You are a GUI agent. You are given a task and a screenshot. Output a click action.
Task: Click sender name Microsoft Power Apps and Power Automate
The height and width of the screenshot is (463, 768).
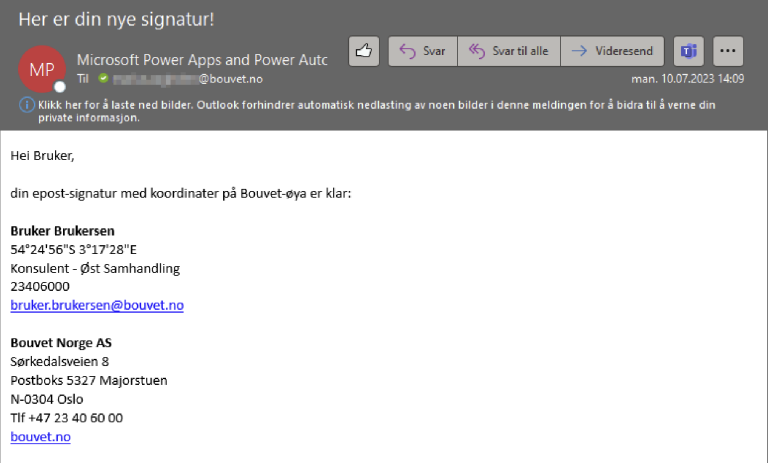click(x=202, y=60)
